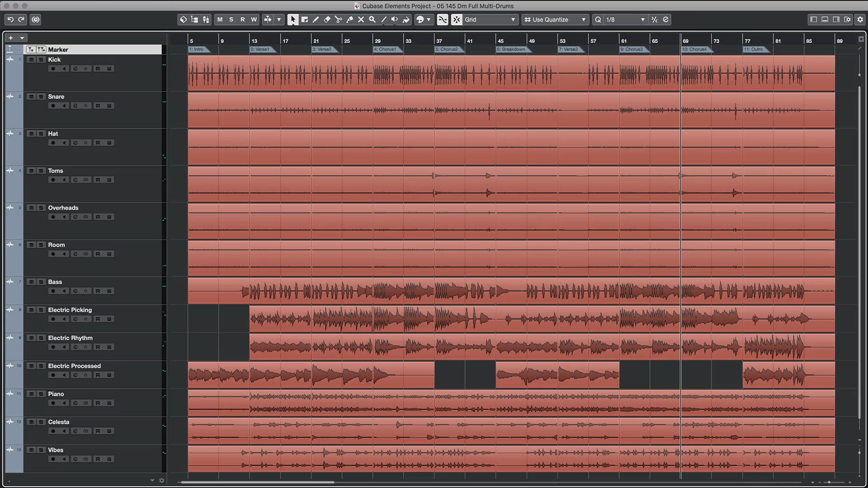Screen dimensions: 868x488
Task: Select the Mute X tool
Action: (x=361, y=19)
